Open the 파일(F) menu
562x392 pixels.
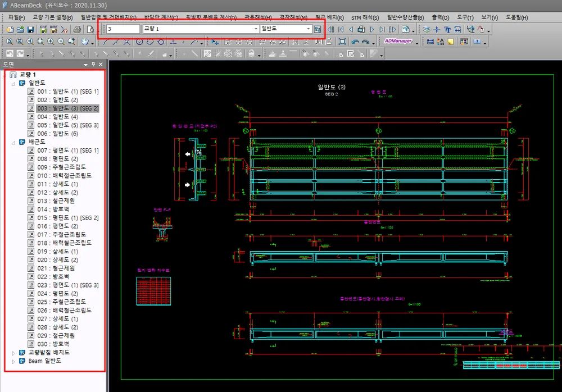(x=17, y=17)
